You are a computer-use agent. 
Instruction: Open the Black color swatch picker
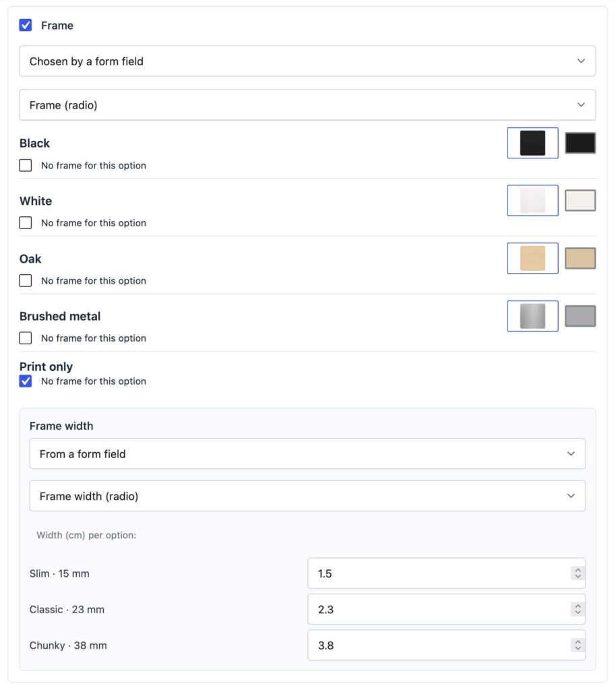pos(580,143)
